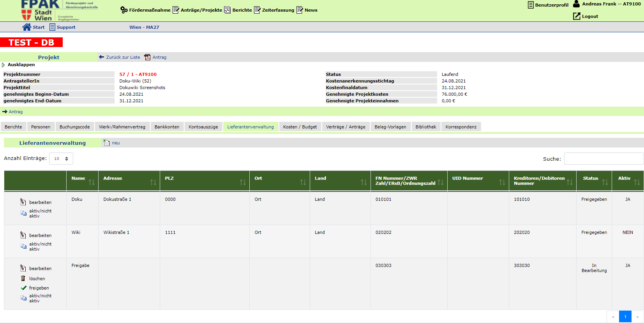Click the neu supplier document icon
644x323 pixels.
pyautogui.click(x=106, y=143)
